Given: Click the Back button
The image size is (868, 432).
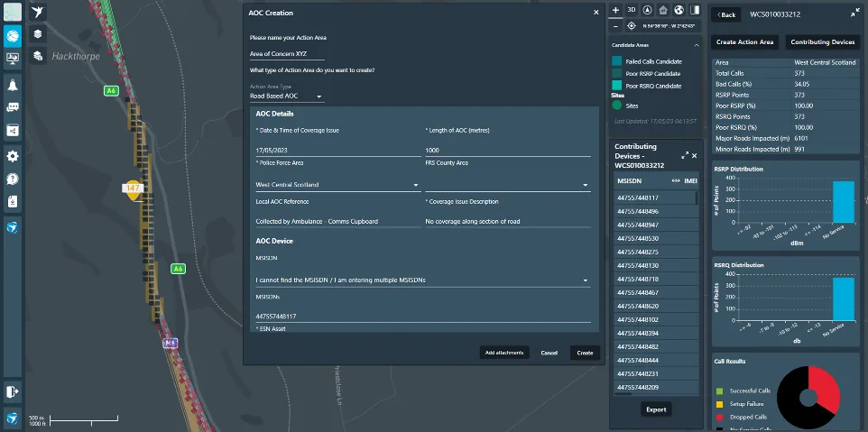Looking at the screenshot, I should point(727,15).
